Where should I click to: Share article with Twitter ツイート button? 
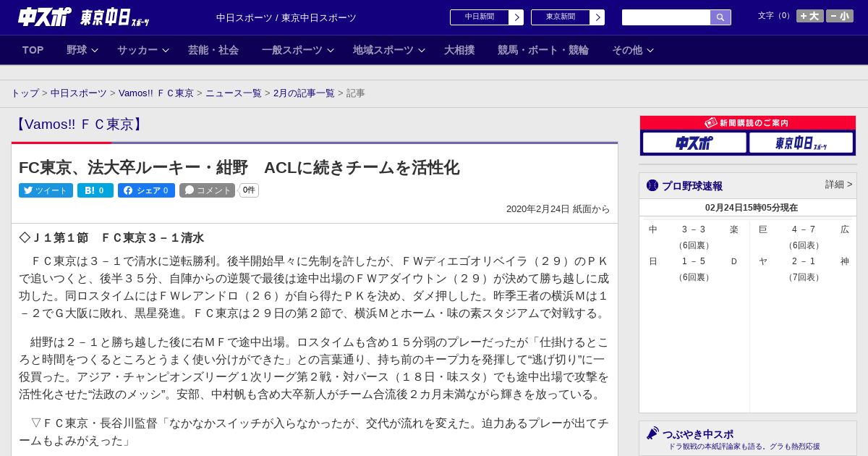(x=46, y=190)
